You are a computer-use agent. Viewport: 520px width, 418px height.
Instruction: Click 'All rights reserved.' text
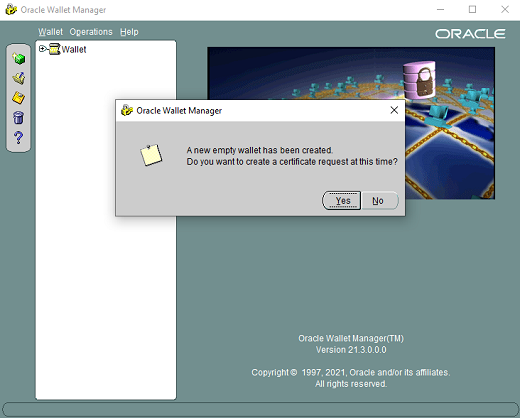[x=351, y=384]
